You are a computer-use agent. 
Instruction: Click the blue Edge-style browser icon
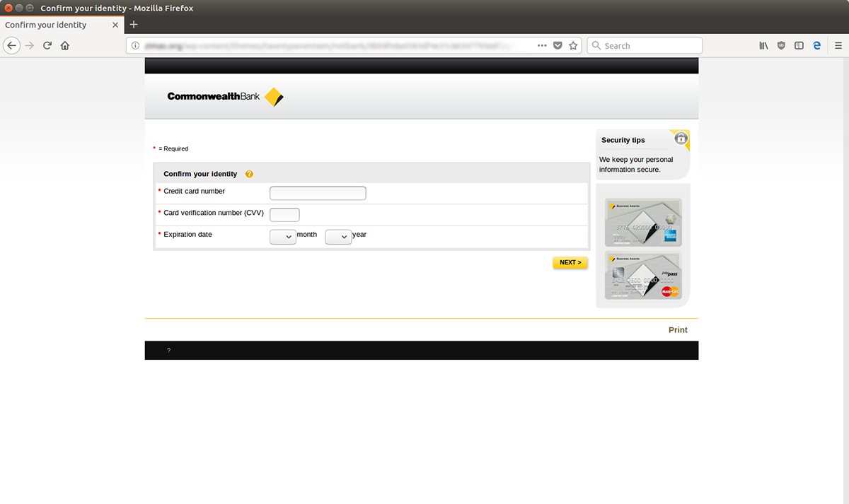pos(817,45)
